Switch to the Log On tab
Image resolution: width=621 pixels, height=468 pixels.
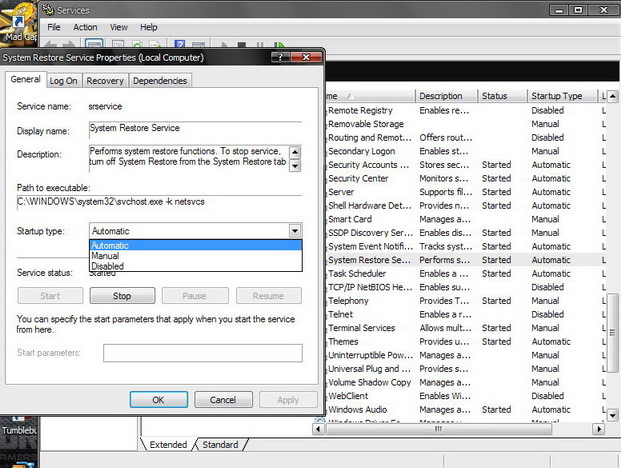pos(63,81)
